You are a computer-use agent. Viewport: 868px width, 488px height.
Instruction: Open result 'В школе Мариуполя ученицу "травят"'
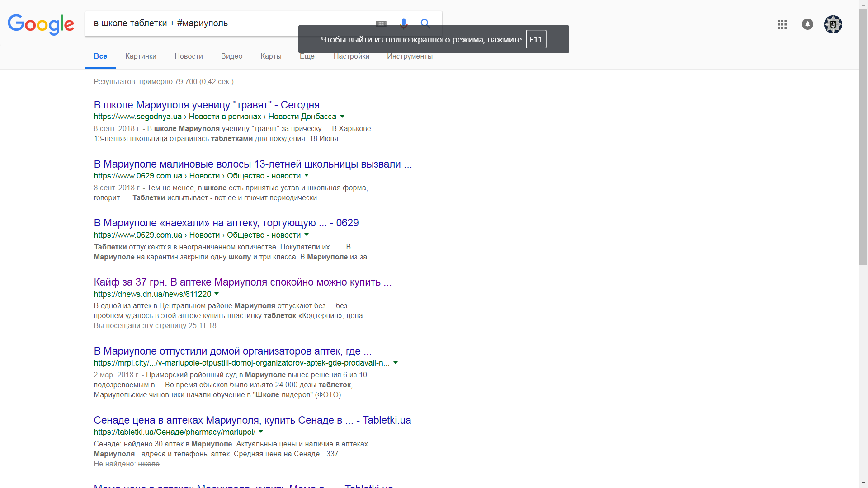(207, 105)
